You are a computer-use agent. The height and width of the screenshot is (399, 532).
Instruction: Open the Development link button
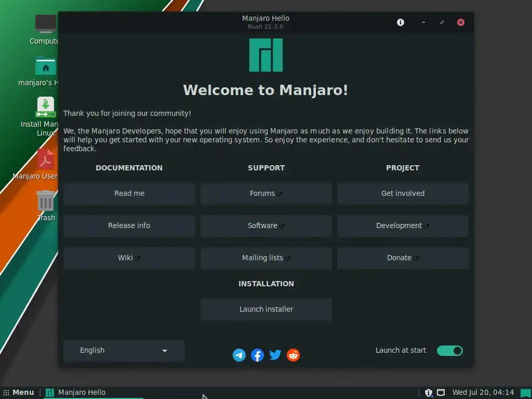403,225
